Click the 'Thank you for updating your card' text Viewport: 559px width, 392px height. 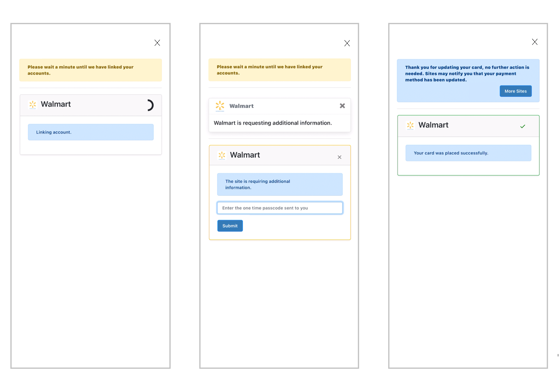pos(467,74)
